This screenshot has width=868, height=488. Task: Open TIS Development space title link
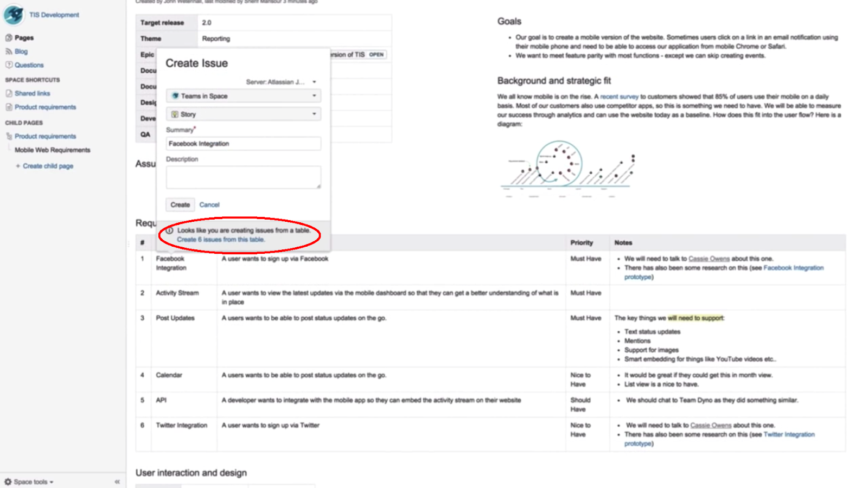(54, 15)
